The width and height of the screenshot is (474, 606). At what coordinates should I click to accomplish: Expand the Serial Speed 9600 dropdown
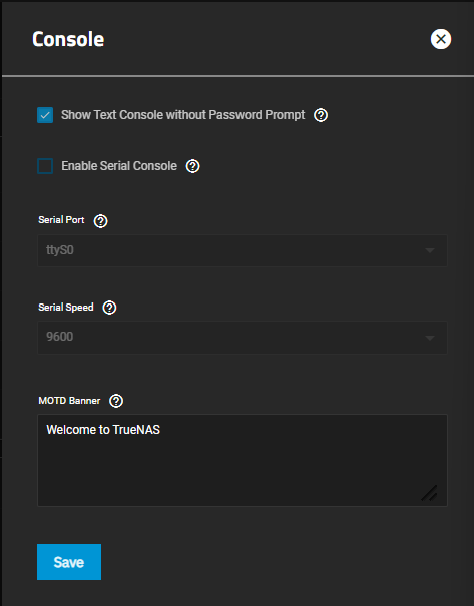point(242,338)
